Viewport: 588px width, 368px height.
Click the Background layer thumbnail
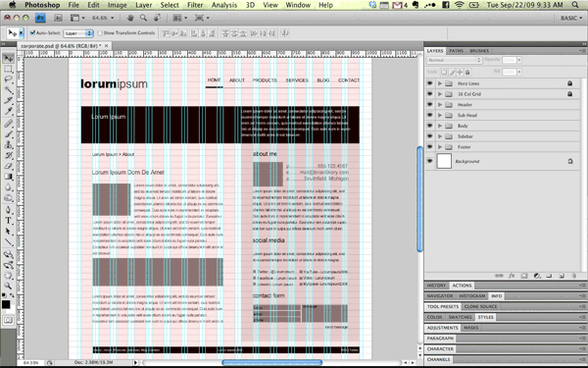(444, 161)
